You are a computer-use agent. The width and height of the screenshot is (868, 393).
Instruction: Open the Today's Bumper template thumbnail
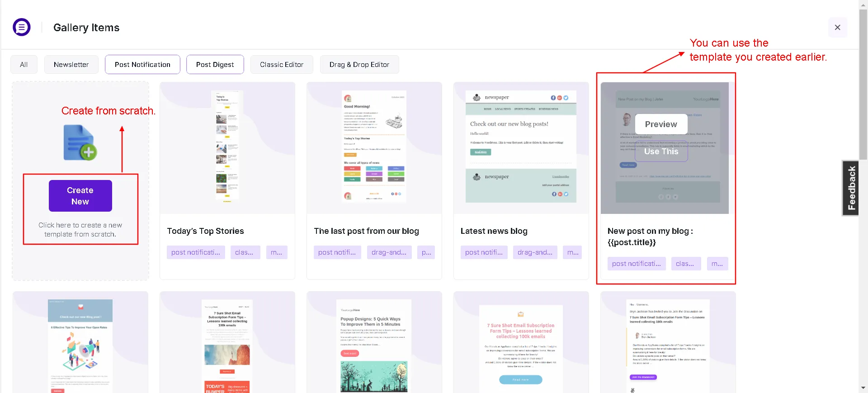click(227, 342)
